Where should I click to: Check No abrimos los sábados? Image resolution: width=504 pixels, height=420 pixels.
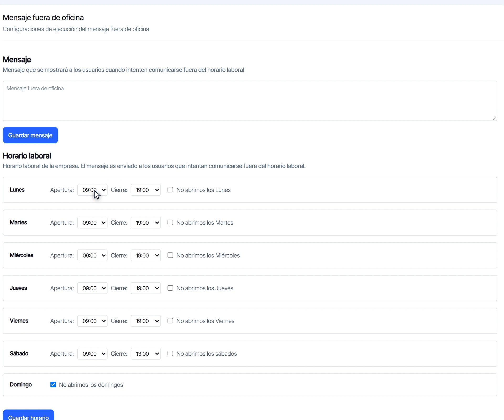coord(170,354)
